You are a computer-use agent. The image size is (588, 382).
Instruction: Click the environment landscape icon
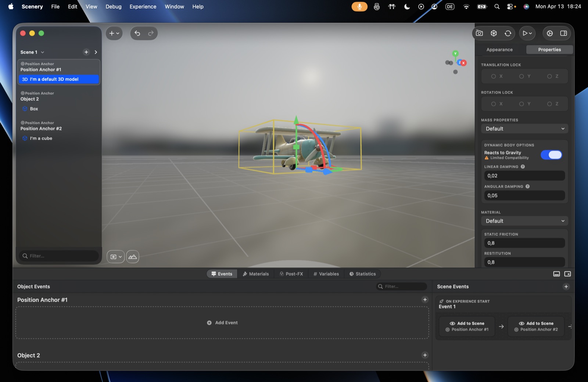pyautogui.click(x=133, y=257)
